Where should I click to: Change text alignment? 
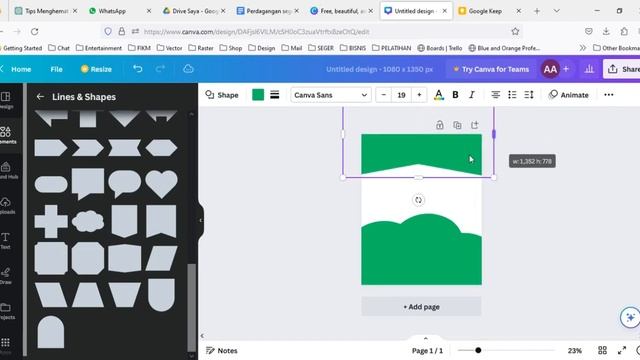pos(496,95)
